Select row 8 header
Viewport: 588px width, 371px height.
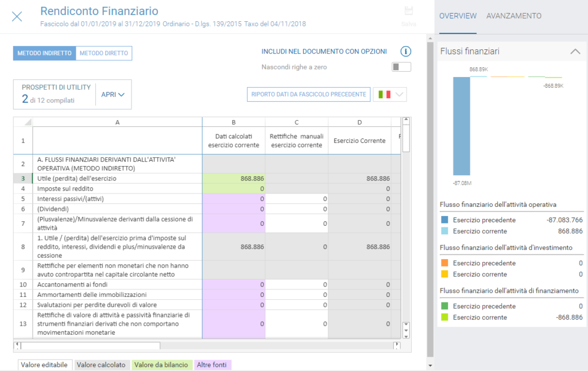pyautogui.click(x=23, y=247)
